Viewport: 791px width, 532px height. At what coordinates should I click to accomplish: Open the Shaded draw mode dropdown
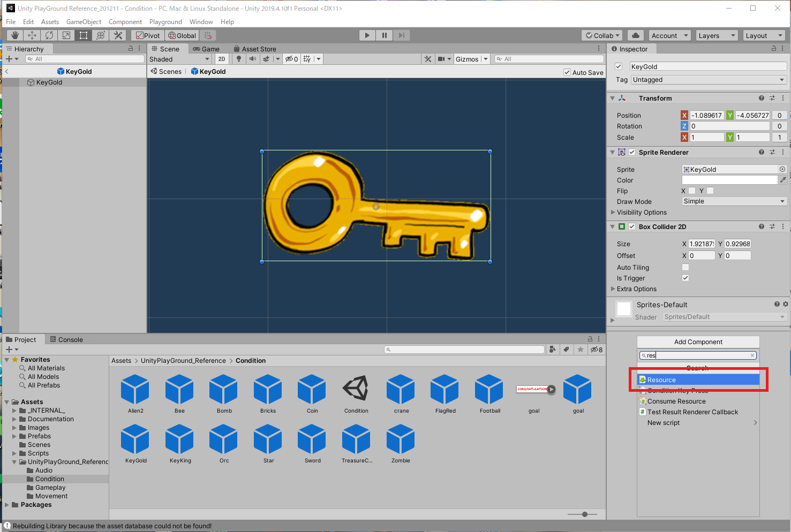(179, 59)
